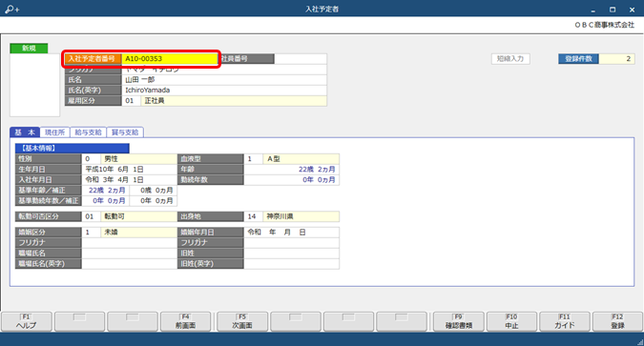The image size is (644, 346).
Task: Click the A型 blood type text
Action: click(x=274, y=159)
